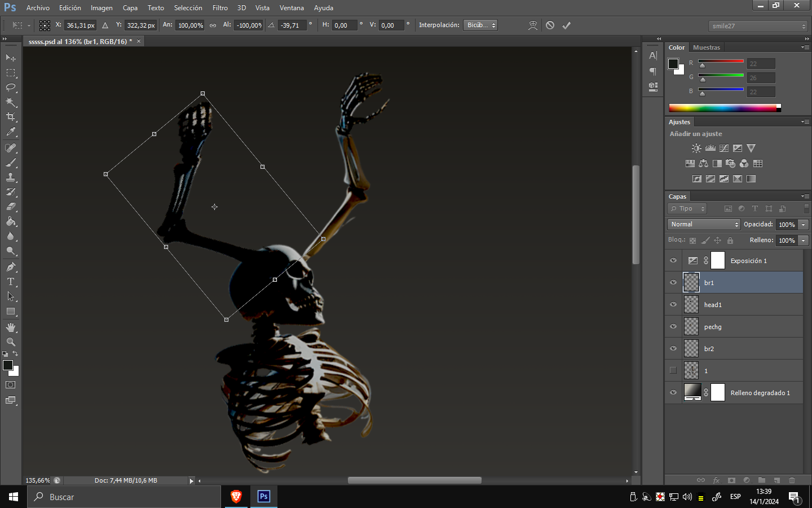Open the Archivo menu

(38, 8)
